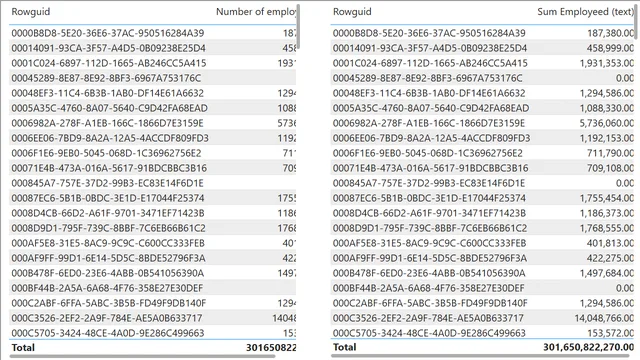Select 0006EE06-7BD9-8A2A-12A5-4ACCDF809FD3 in left table
The image size is (640, 360).
110,138
